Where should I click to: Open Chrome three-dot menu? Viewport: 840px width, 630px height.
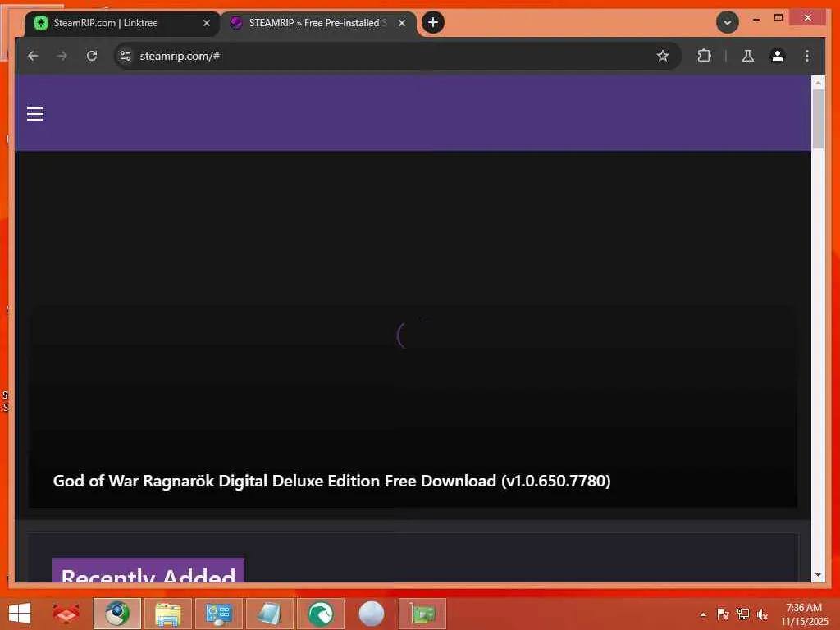807,56
